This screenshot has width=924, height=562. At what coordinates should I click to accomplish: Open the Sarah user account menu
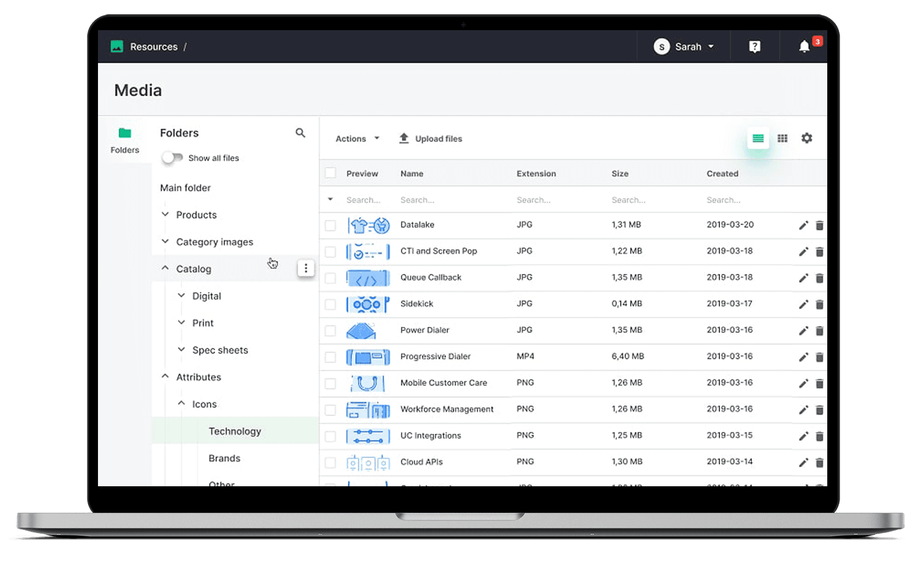(x=684, y=47)
